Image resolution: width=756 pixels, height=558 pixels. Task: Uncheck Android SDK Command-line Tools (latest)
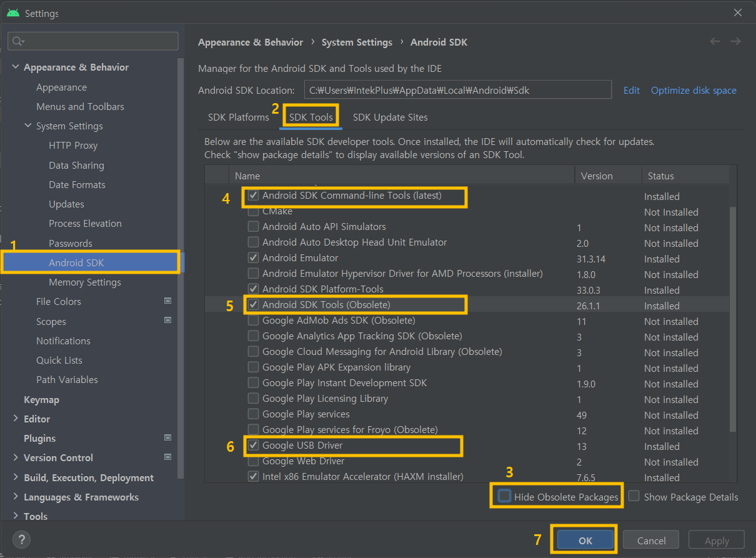[x=253, y=195]
